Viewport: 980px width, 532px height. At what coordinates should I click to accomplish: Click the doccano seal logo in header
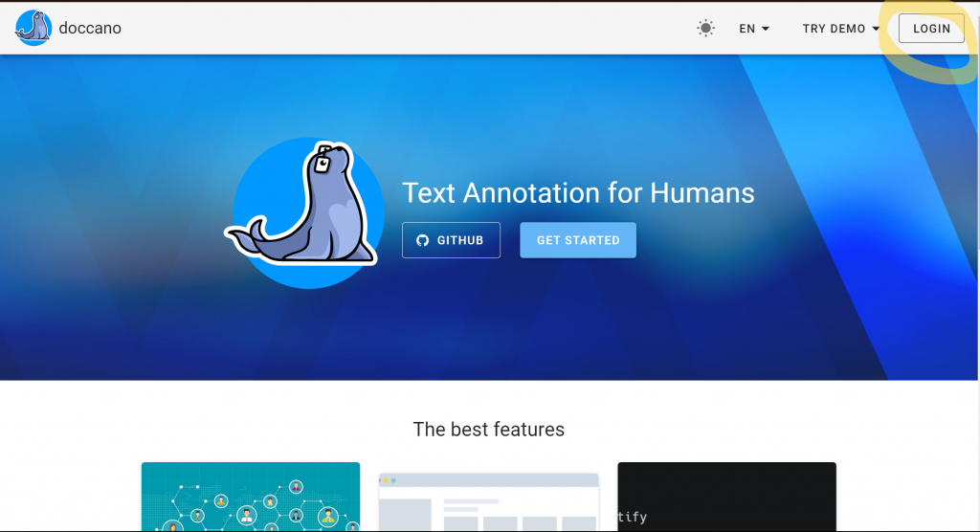pos(33,28)
